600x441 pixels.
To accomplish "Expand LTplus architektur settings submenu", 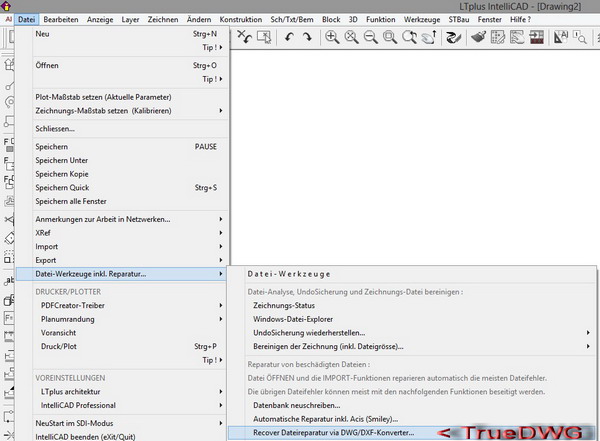I will pyautogui.click(x=221, y=392).
